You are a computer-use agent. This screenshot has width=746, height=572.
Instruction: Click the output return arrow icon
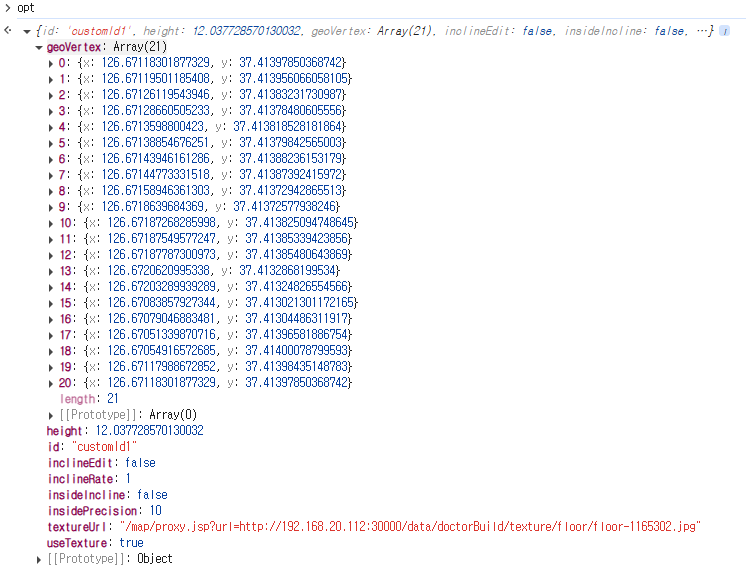tap(7, 30)
